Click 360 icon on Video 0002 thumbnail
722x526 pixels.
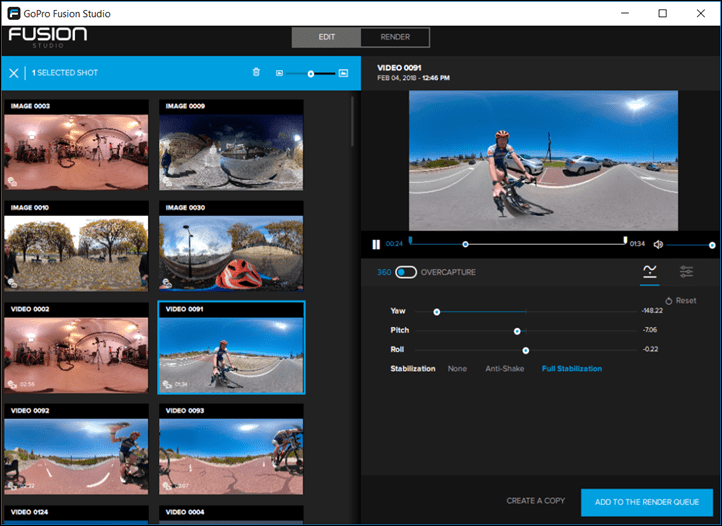click(12, 384)
